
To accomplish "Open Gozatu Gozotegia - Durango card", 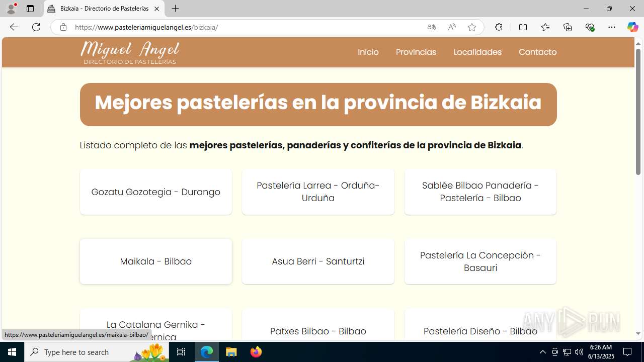I will [156, 192].
